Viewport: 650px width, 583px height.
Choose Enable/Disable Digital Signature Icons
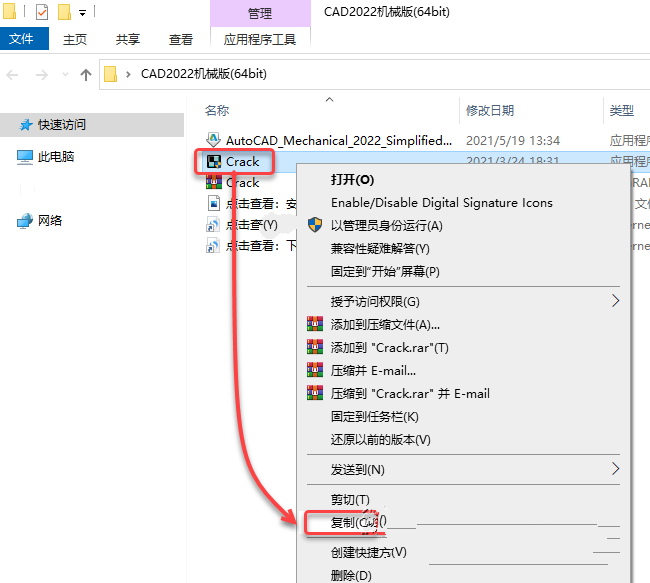[x=441, y=203]
